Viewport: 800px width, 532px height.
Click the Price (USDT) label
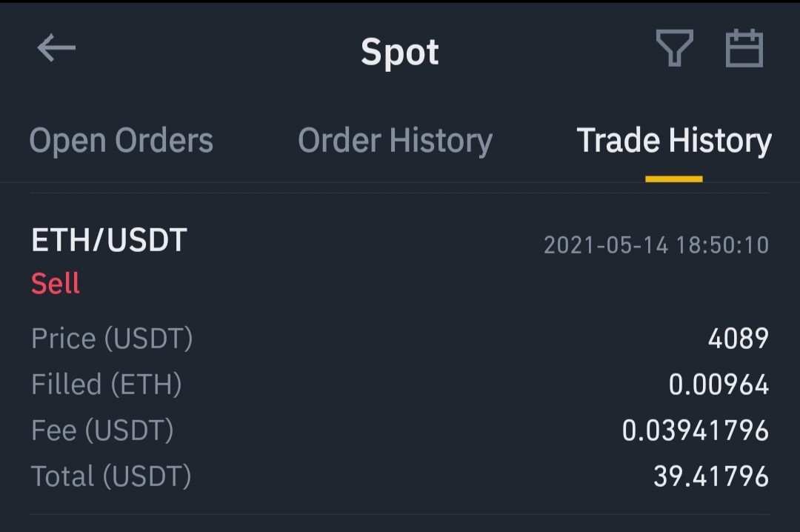(112, 339)
